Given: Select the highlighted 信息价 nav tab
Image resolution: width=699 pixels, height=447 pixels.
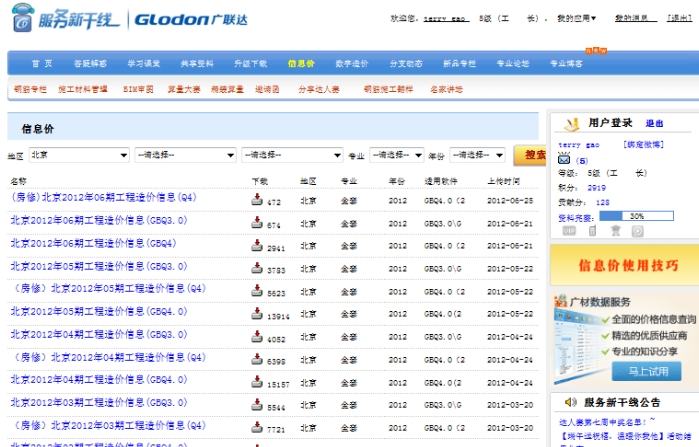Looking at the screenshot, I should [x=301, y=64].
